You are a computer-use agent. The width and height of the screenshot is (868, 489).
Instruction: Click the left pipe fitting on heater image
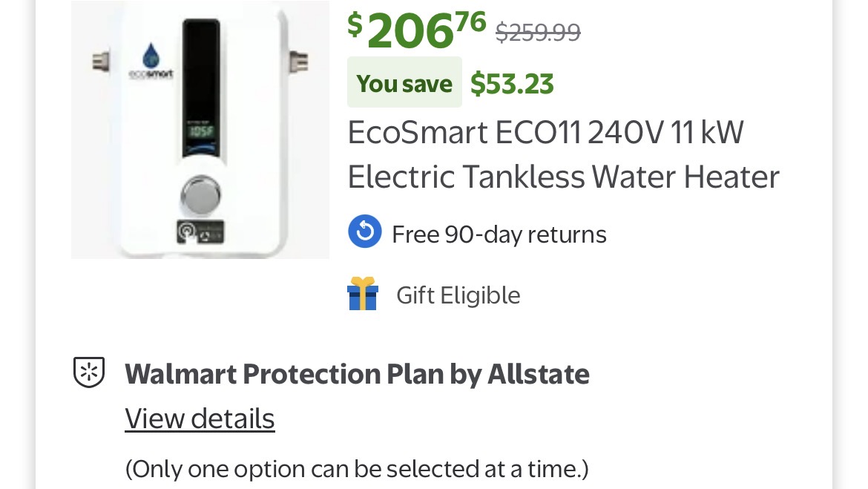[x=102, y=61]
